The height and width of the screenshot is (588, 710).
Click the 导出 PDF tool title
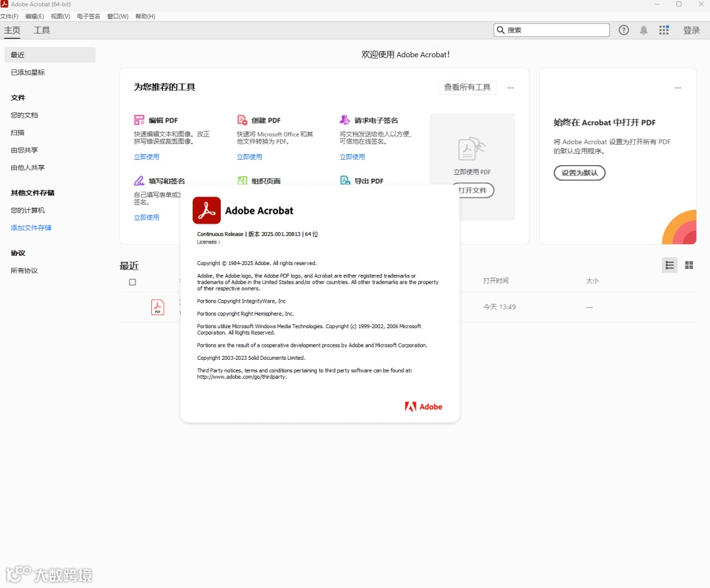pos(369,182)
